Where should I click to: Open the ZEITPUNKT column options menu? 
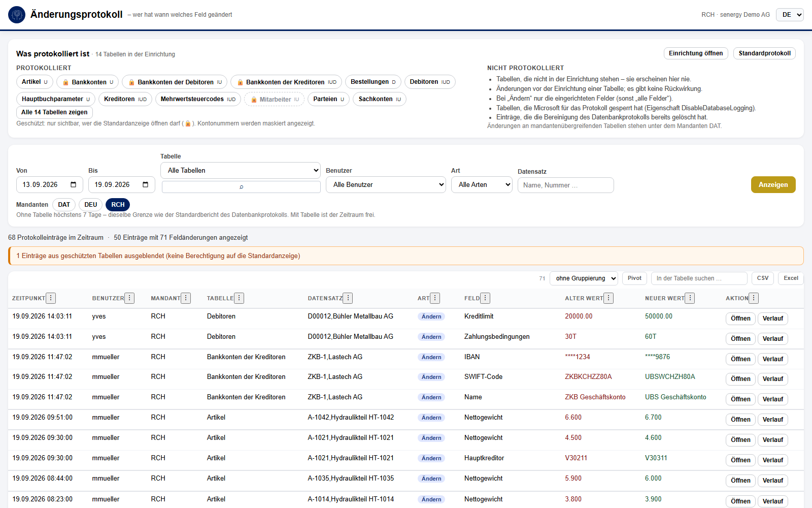(51, 298)
